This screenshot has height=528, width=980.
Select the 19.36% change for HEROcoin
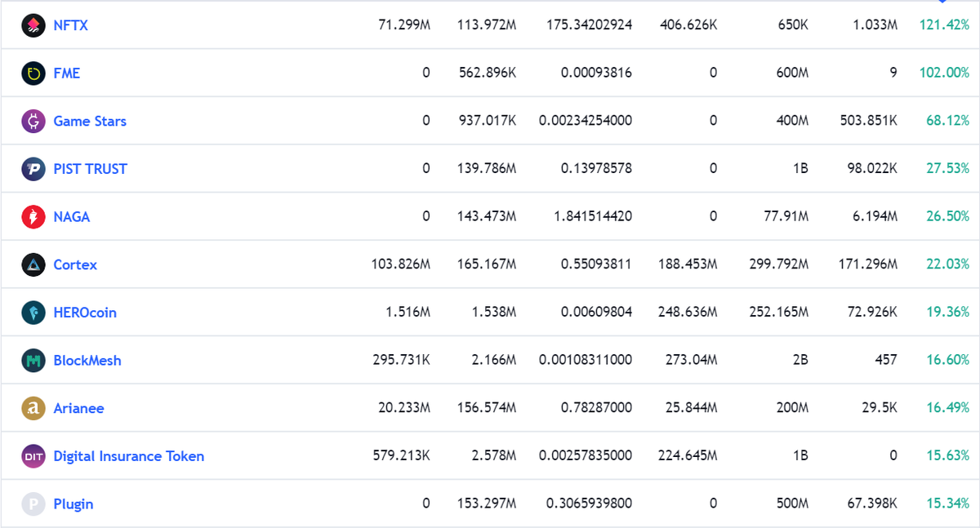click(x=948, y=313)
